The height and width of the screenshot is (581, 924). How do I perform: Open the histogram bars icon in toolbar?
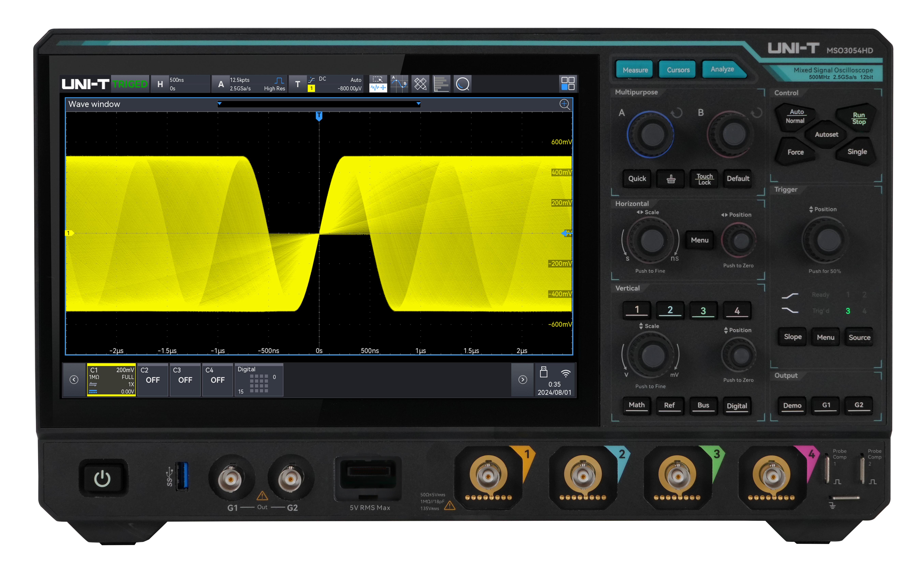[x=441, y=84]
